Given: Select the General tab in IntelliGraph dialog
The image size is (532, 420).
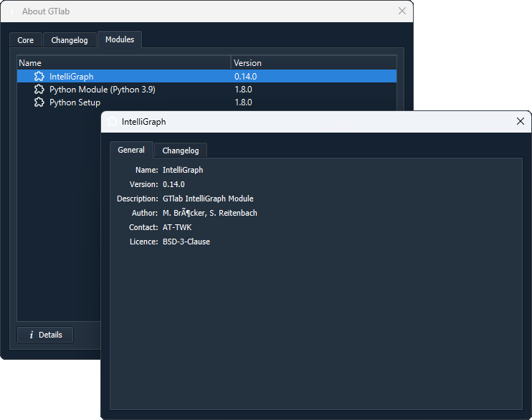Looking at the screenshot, I should pos(131,150).
